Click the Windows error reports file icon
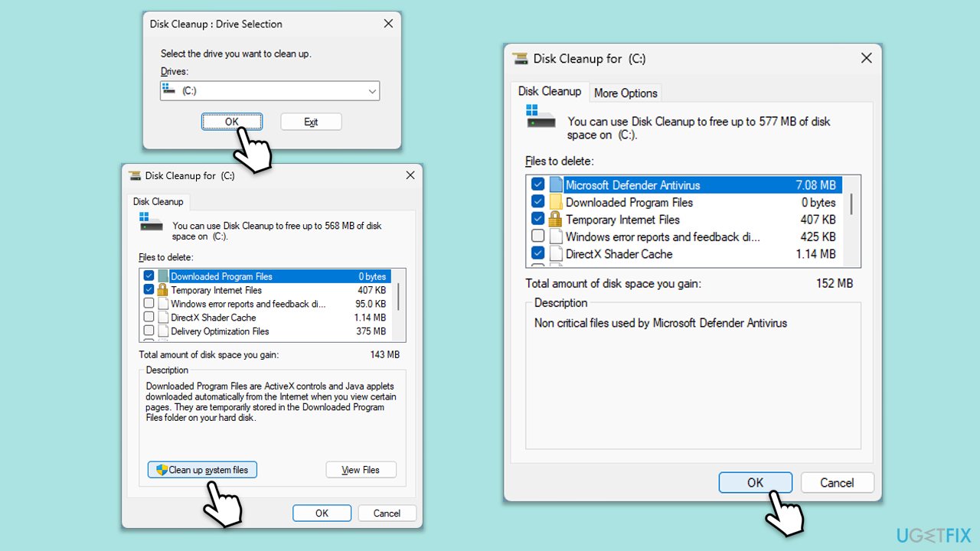This screenshot has width=980, height=551. pos(555,236)
